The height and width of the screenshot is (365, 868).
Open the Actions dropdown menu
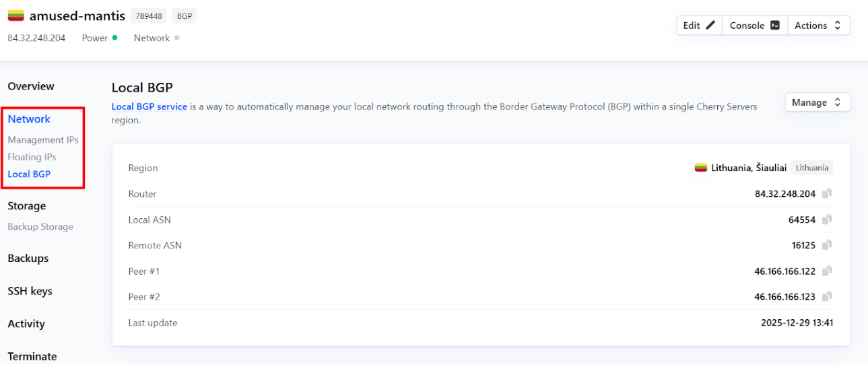(818, 26)
